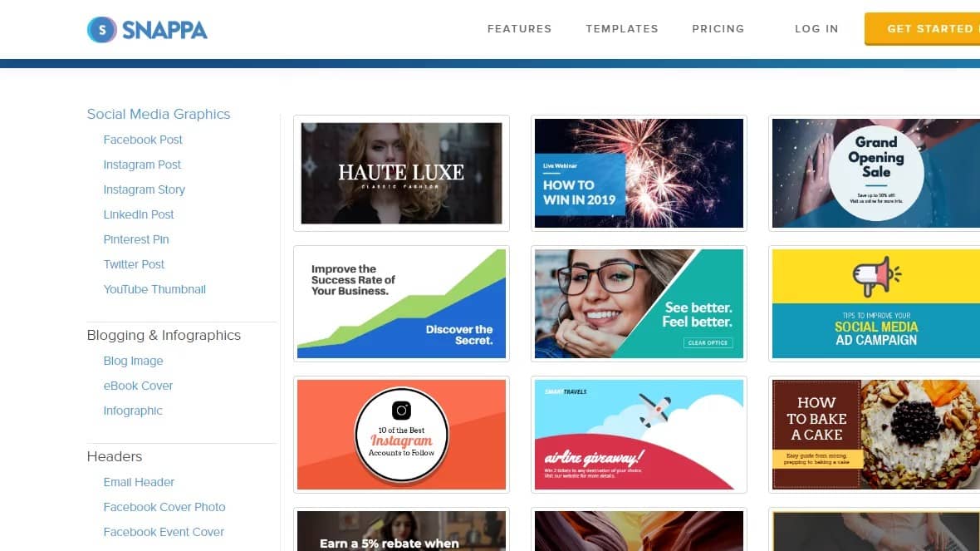This screenshot has height=551, width=980.
Task: Select the megaphone Social Media Ad Campaign template
Action: pyautogui.click(x=875, y=304)
